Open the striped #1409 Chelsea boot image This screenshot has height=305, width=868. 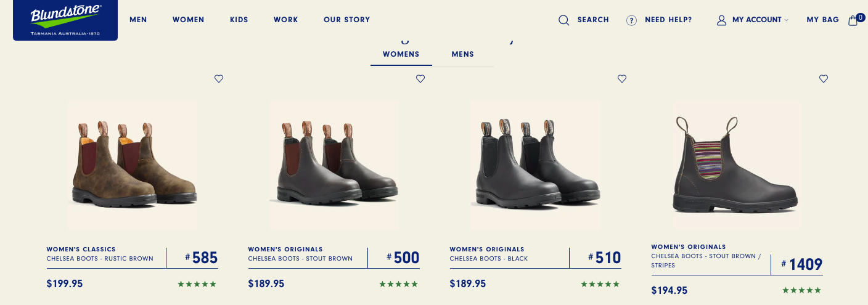(x=737, y=165)
